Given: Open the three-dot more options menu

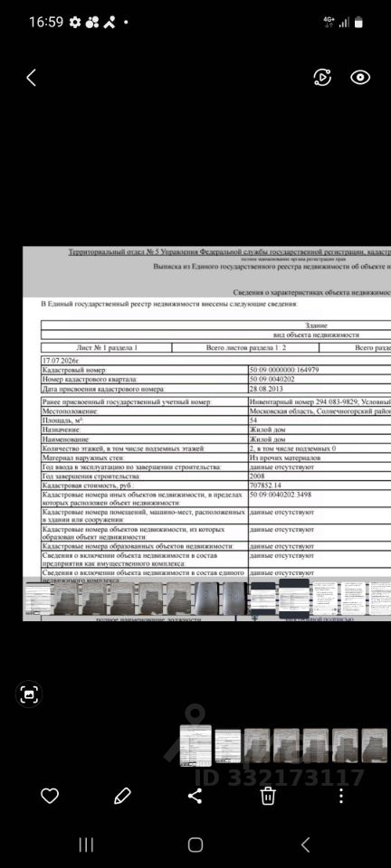Looking at the screenshot, I should pos(341,796).
